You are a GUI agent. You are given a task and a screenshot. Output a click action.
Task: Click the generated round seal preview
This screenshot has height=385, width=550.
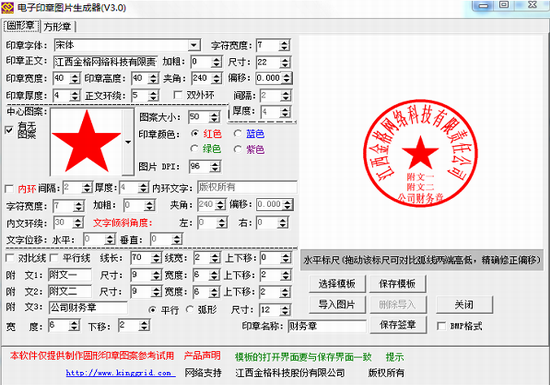click(420, 153)
